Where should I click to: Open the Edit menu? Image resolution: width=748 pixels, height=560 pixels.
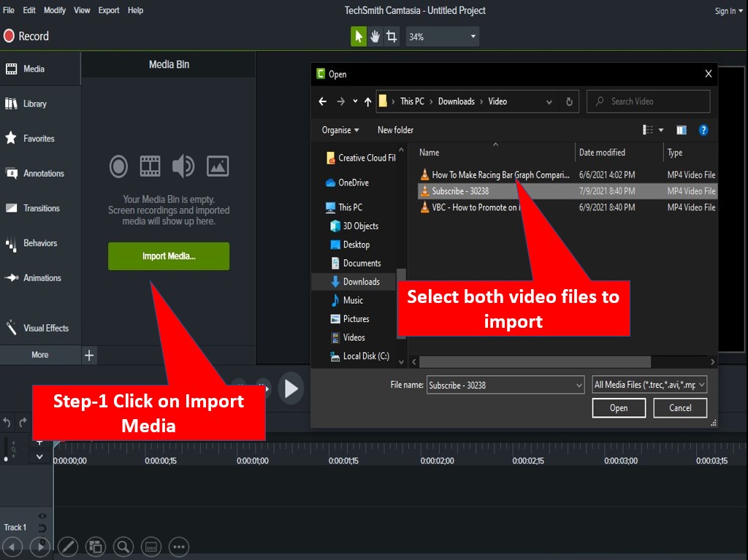tap(29, 10)
